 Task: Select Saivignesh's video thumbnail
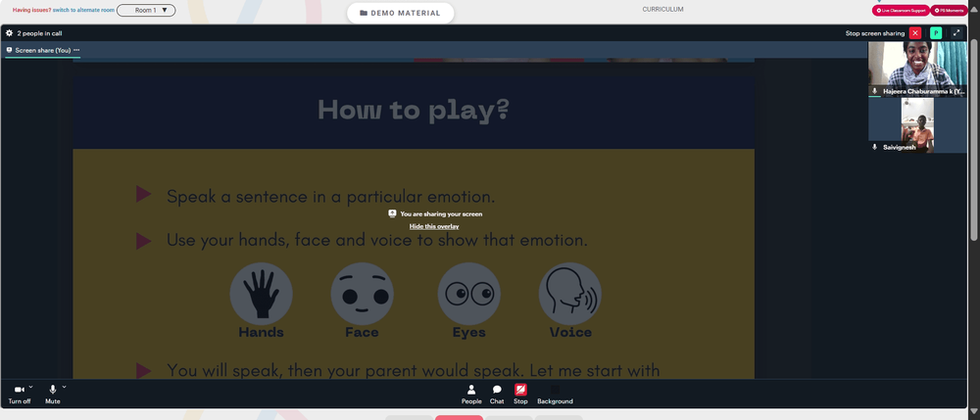point(917,124)
